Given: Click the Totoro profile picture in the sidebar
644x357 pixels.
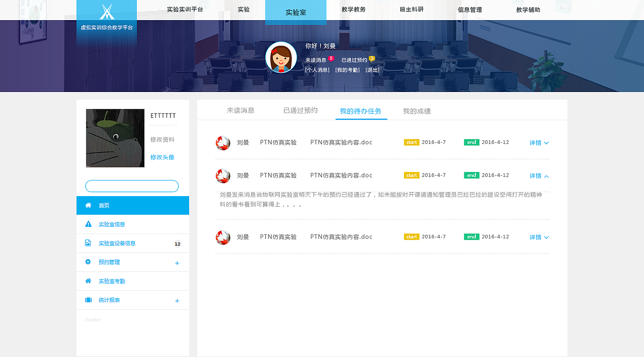Looking at the screenshot, I should pyautogui.click(x=115, y=138).
